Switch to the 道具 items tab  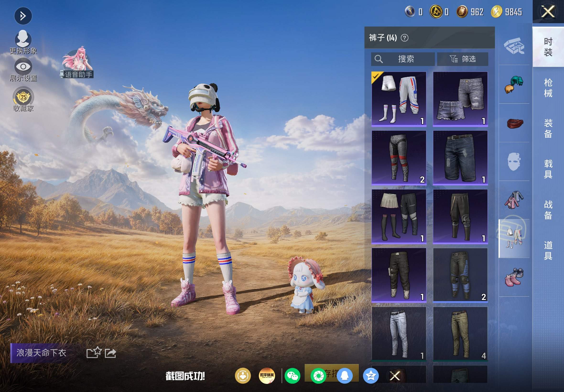(548, 250)
